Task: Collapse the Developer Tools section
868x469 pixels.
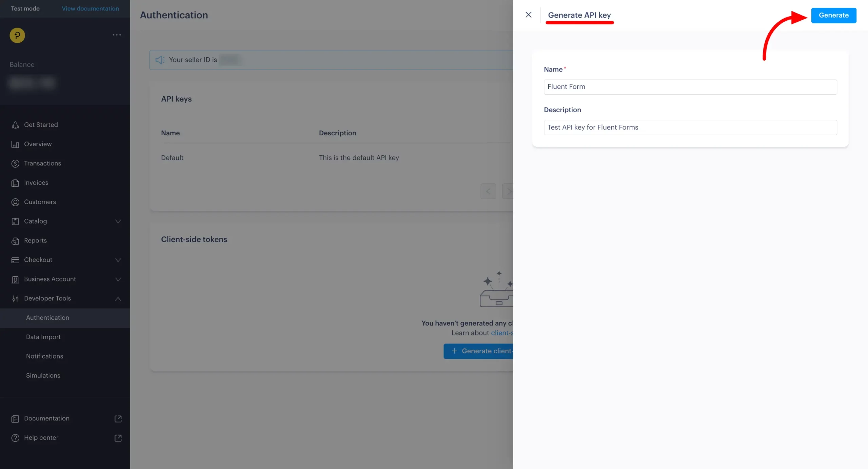Action: (118, 299)
